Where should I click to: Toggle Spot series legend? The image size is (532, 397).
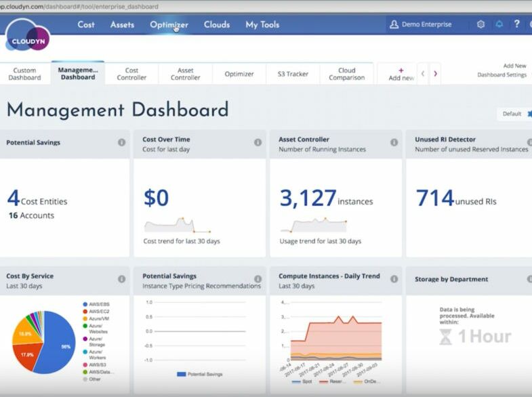click(x=302, y=381)
